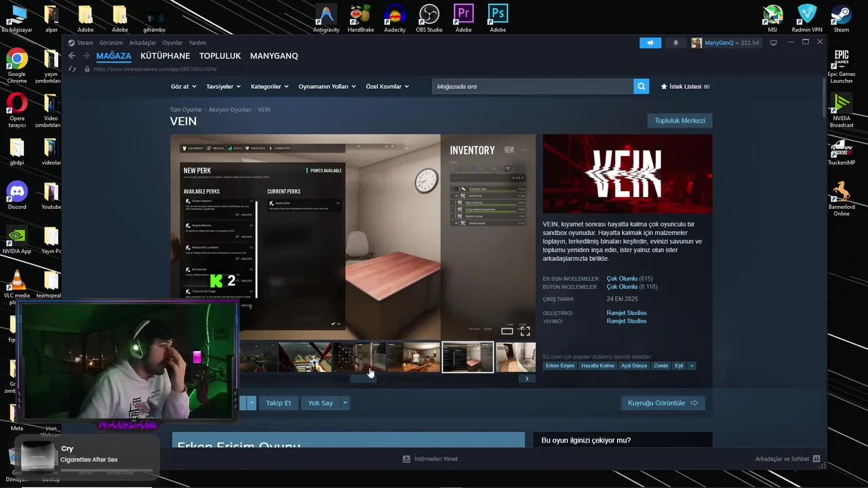Focus the Mağazada ara search field
The height and width of the screenshot is (488, 868).
532,86
